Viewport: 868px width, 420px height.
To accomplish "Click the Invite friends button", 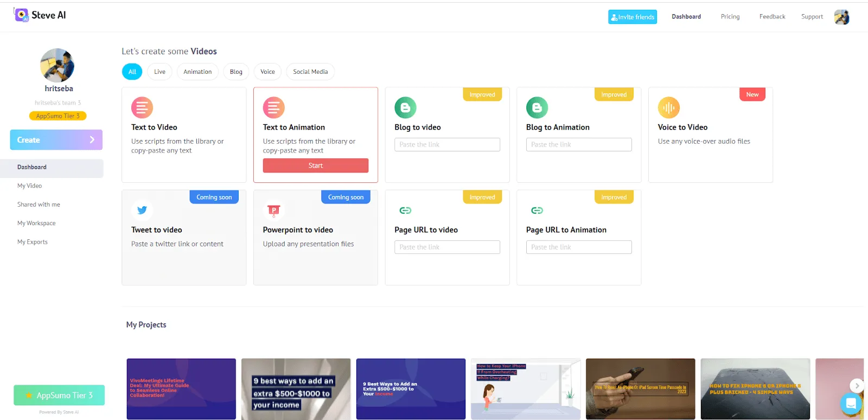I will [633, 17].
